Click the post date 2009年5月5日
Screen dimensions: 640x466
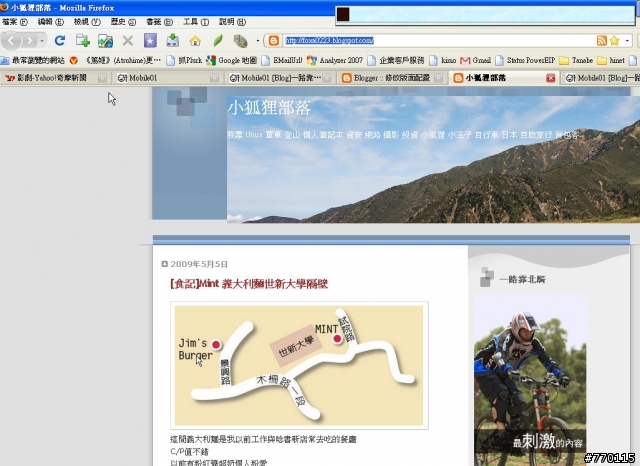199,264
